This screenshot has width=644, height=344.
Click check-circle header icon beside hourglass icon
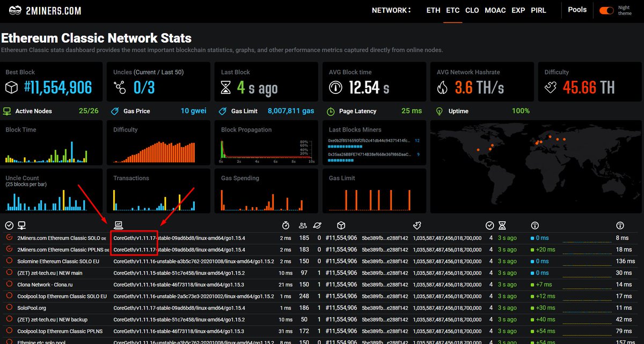click(x=489, y=225)
